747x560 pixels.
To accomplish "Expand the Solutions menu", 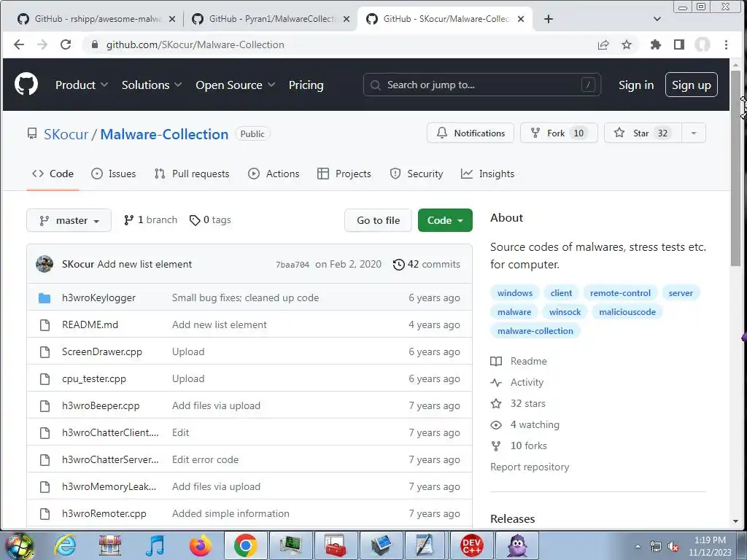I will (x=152, y=85).
